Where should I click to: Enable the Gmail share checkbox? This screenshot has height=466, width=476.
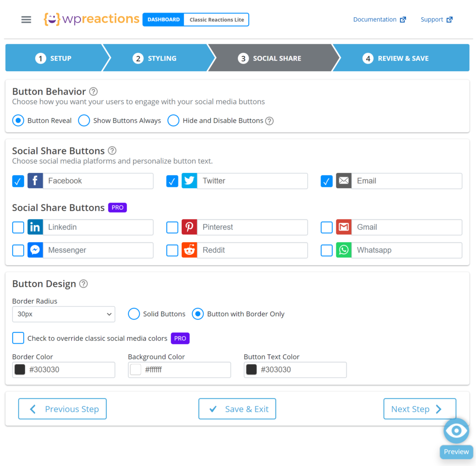[x=327, y=227]
